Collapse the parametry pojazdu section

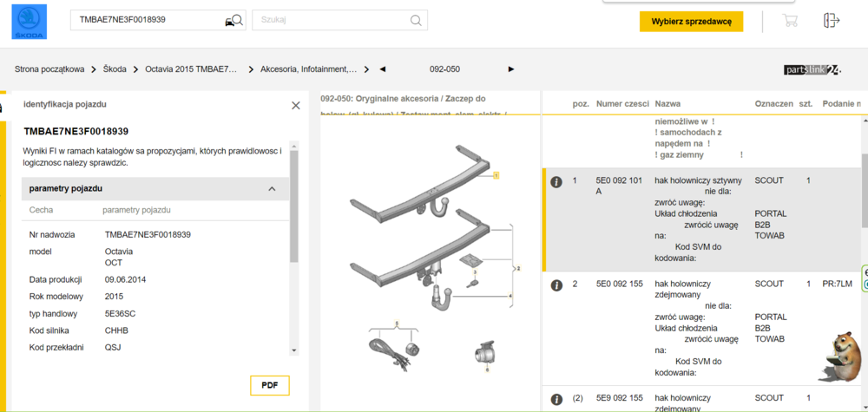pos(272,189)
